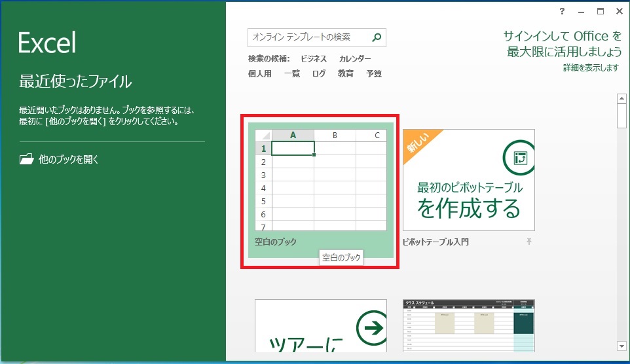Click the folder icon beside 他のブックを開く
Viewport: 630px width, 364px height.
tap(26, 159)
